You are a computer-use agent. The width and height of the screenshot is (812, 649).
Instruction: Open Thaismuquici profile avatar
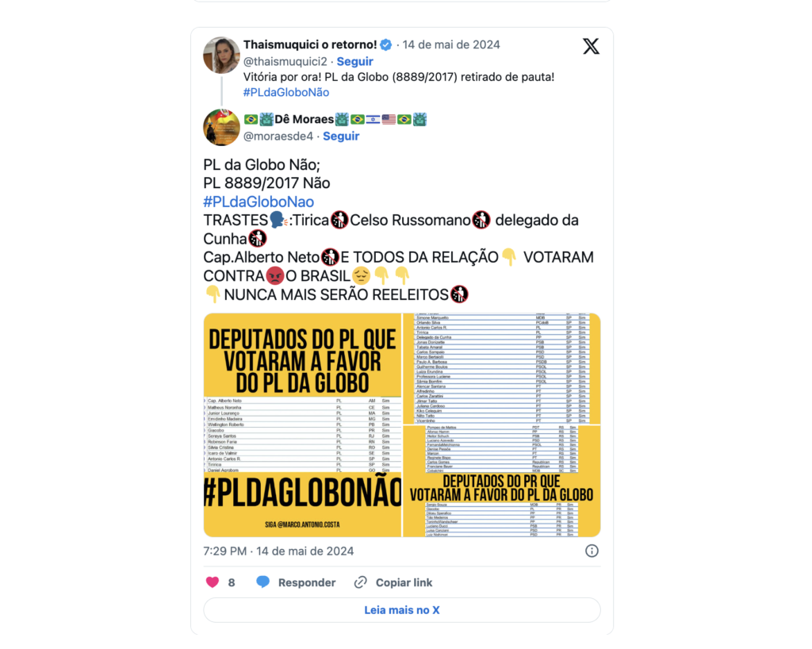(x=222, y=55)
